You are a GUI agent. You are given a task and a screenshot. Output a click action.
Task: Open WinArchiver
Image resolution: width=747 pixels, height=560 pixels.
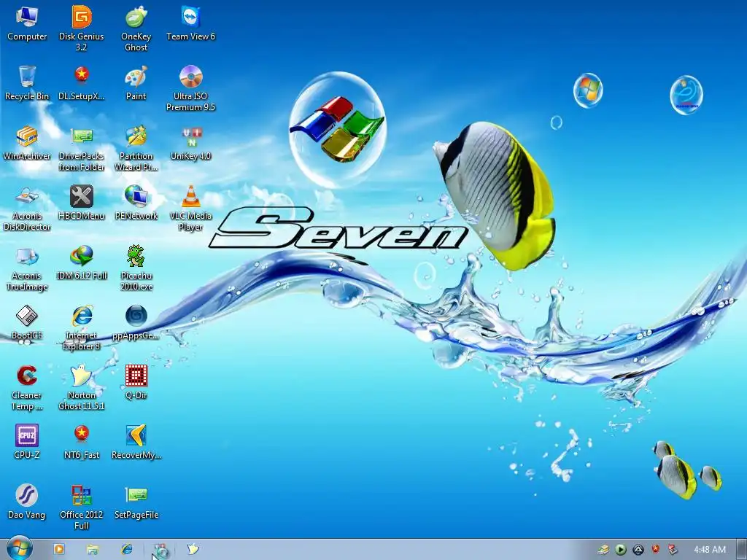tap(27, 144)
